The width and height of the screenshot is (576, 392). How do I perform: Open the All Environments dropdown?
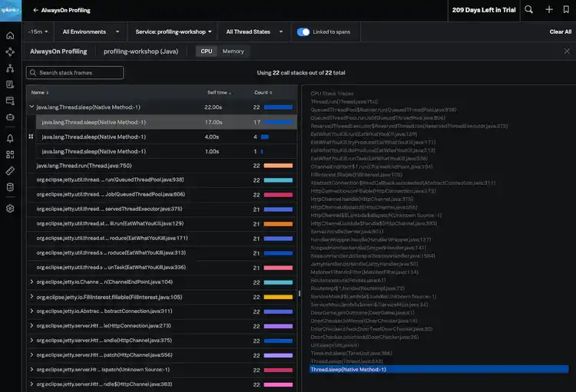(x=88, y=31)
